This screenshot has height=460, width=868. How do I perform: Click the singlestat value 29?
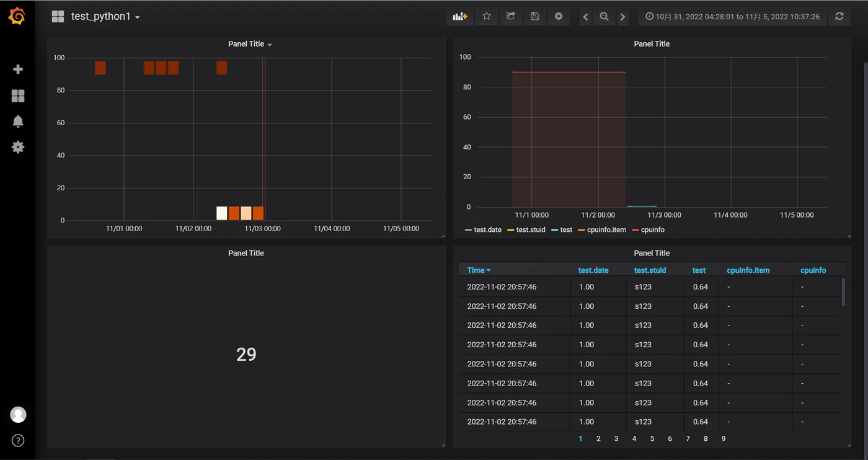point(246,354)
